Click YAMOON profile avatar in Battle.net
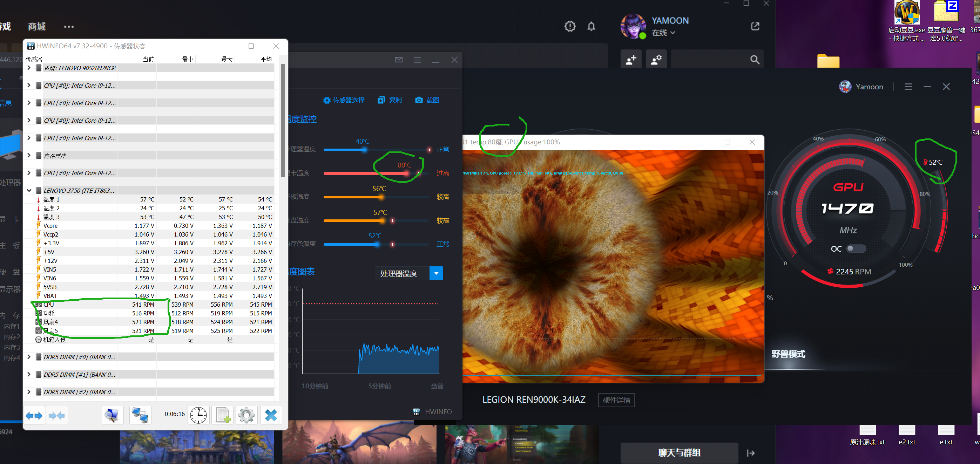The height and width of the screenshot is (464, 980). click(633, 26)
